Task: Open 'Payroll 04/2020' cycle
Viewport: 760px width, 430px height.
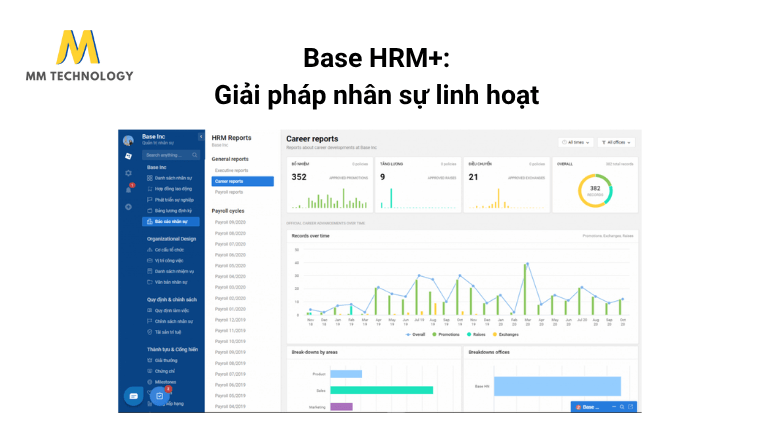Action: pos(230,276)
